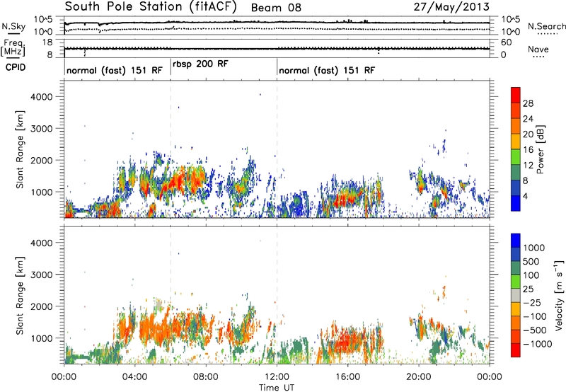
Task: Click the date '27/May/2013'
Action: (451, 7)
